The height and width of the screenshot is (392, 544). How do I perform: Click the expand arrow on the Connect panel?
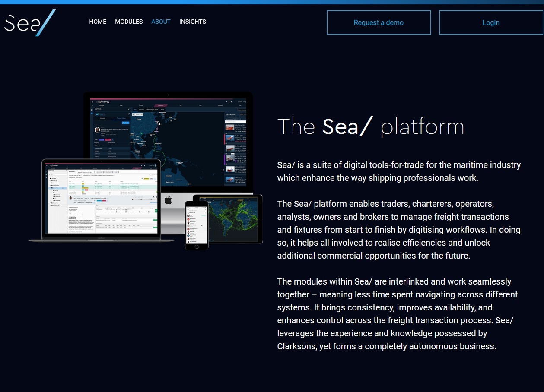[129, 114]
